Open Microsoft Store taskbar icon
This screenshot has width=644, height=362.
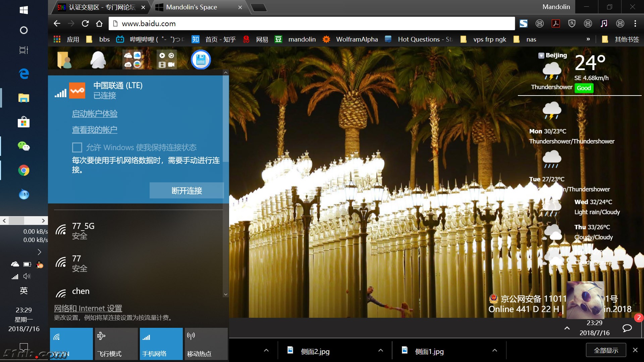pos(23,122)
